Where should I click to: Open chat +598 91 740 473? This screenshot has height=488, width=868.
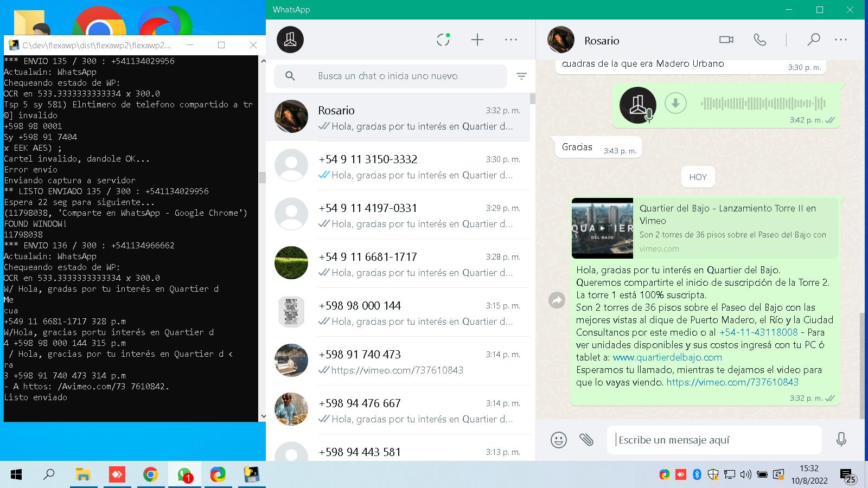pyautogui.click(x=398, y=361)
